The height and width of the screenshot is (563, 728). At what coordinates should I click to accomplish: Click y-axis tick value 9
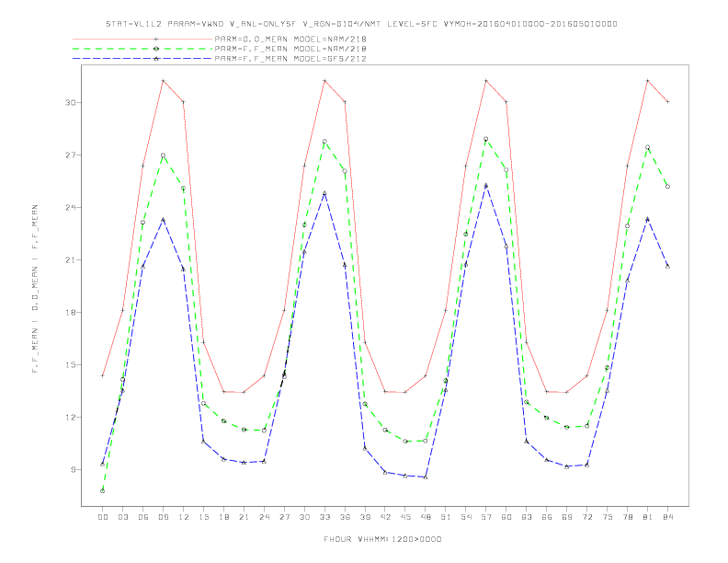tap(74, 470)
